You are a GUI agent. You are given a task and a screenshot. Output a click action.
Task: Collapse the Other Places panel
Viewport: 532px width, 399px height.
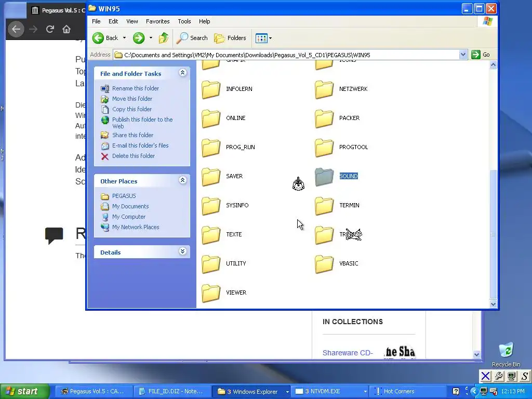click(182, 180)
